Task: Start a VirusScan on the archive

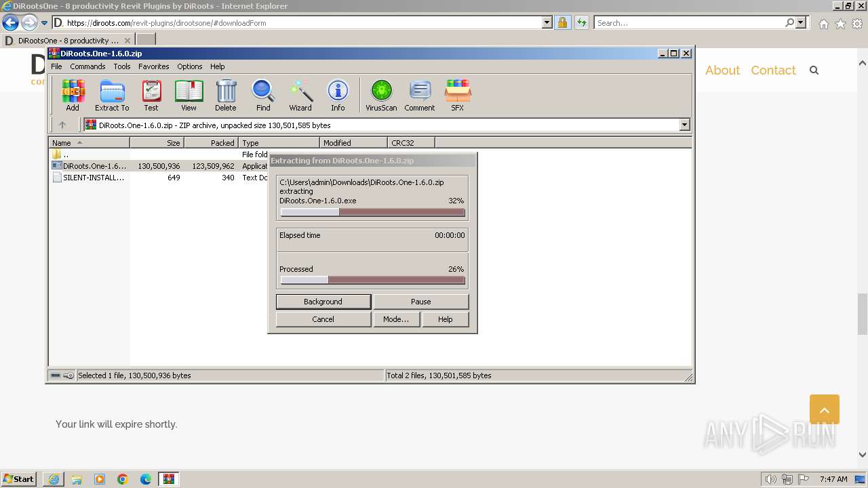Action: pos(381,95)
